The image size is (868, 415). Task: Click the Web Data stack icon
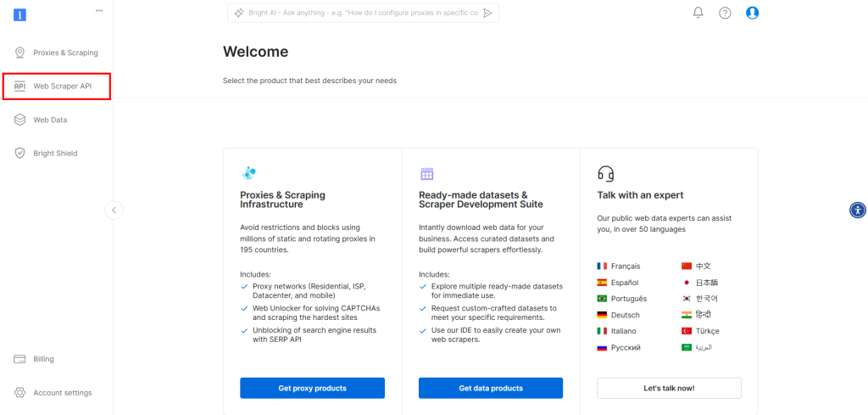pos(20,120)
